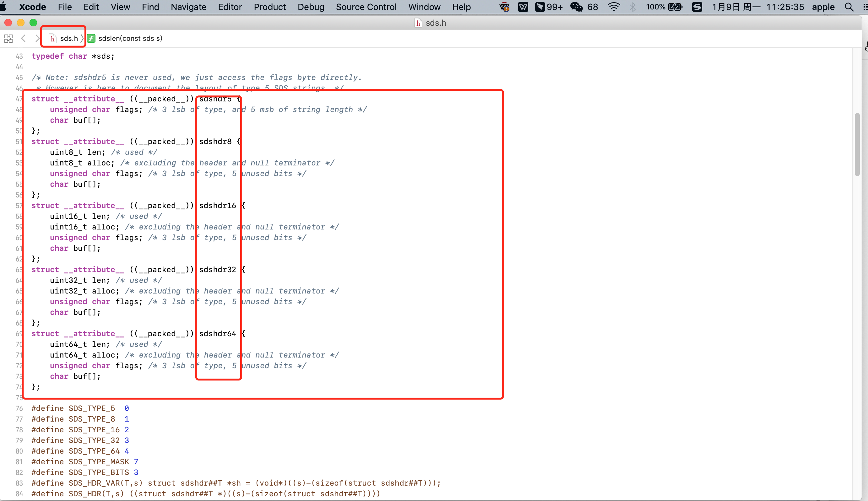The image size is (868, 501).
Task: Click the sds.h header file icon in breadcrumb
Action: [x=53, y=39]
